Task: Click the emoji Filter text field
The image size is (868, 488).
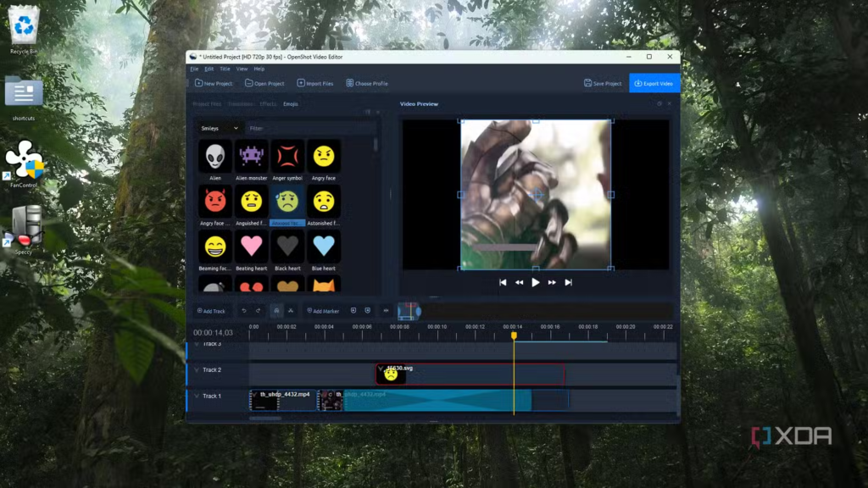Action: coord(309,128)
